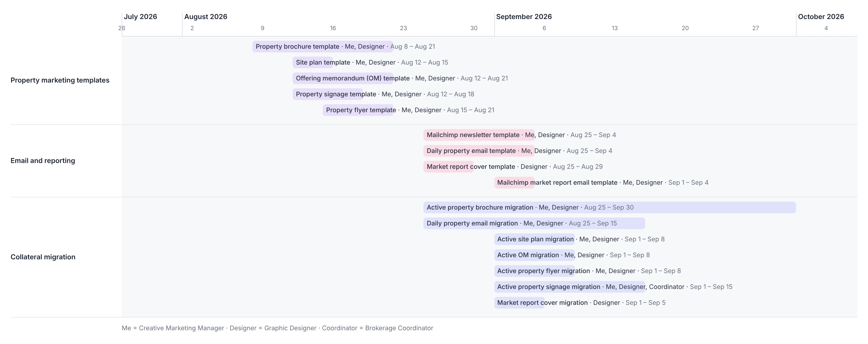Open the Active property signage migration task
The image size is (868, 344).
[x=569, y=286]
